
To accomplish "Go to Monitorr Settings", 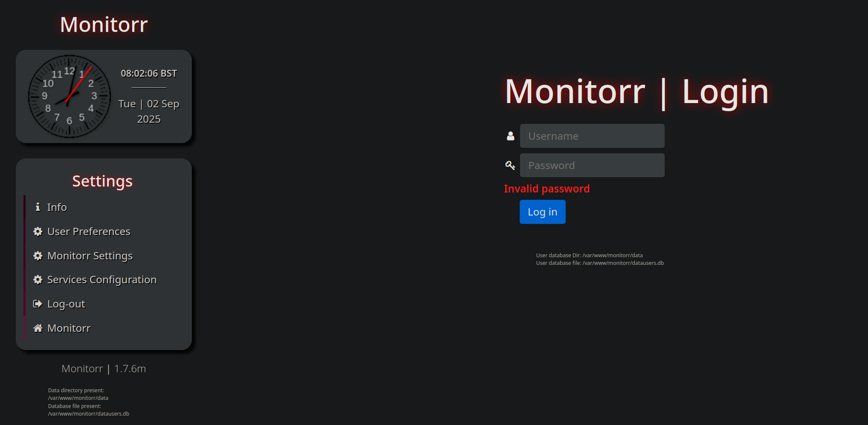I will click(x=90, y=256).
